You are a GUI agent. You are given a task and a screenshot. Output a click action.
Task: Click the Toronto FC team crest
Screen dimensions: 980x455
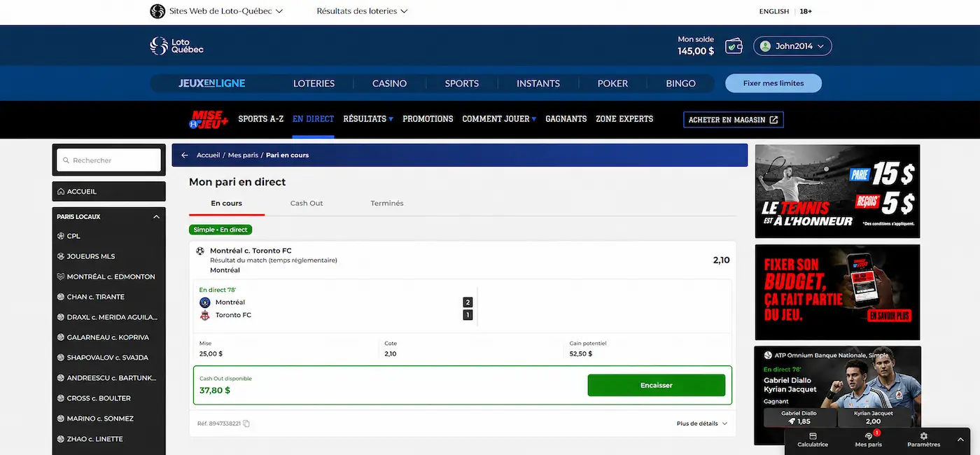point(205,315)
